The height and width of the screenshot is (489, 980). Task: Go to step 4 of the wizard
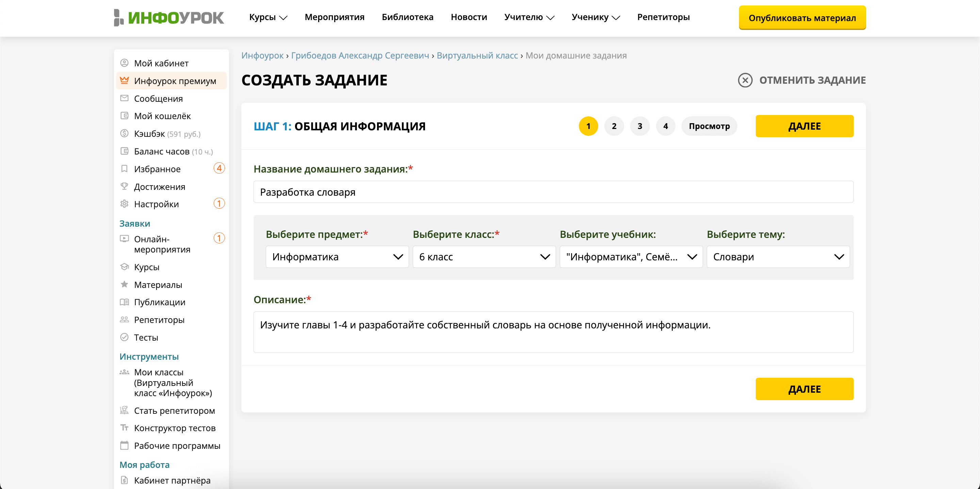pyautogui.click(x=665, y=126)
